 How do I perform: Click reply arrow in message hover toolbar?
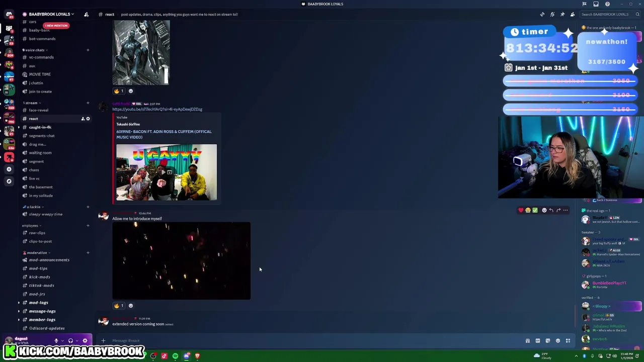[x=551, y=210]
